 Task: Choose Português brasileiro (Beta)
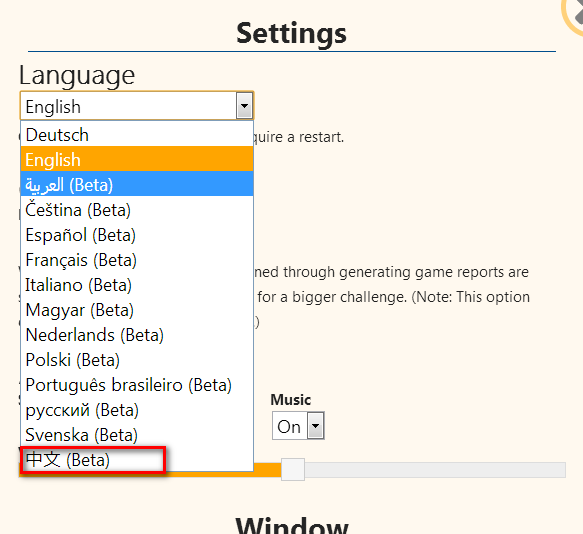(137, 384)
